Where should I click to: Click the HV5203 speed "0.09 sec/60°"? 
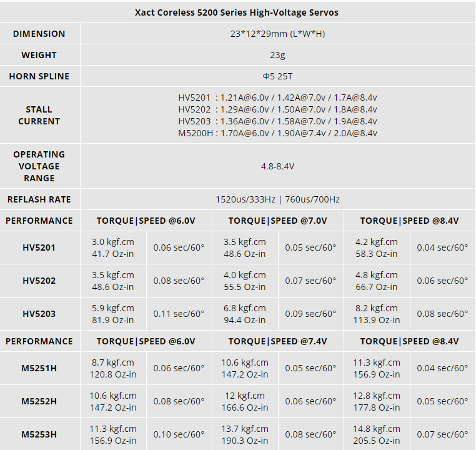(310, 314)
